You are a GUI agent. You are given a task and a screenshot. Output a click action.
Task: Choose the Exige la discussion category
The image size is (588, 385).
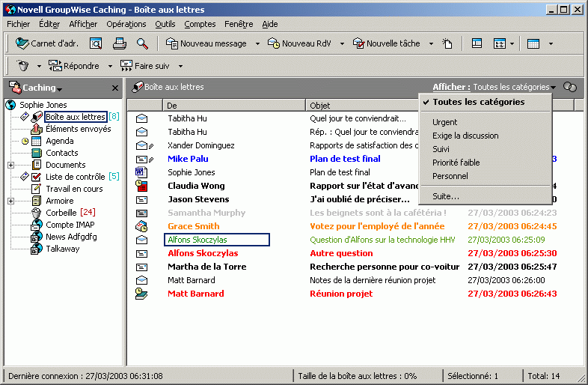tap(486, 136)
